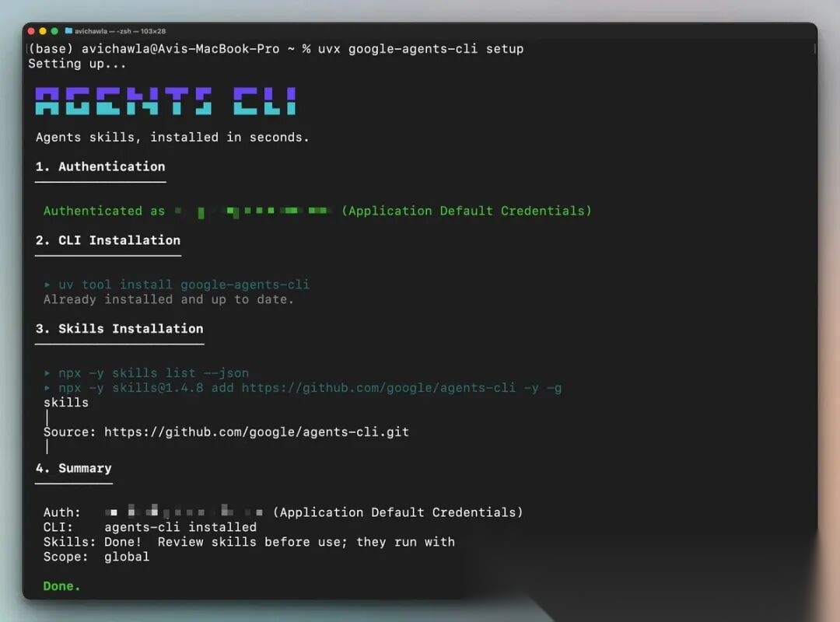
Task: Click the standalone 'skills' output line
Action: [x=66, y=402]
